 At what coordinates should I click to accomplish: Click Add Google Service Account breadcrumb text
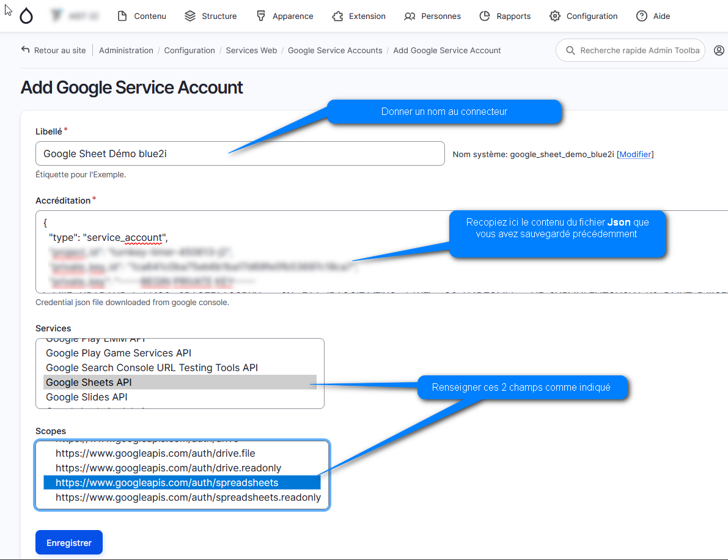pos(447,50)
